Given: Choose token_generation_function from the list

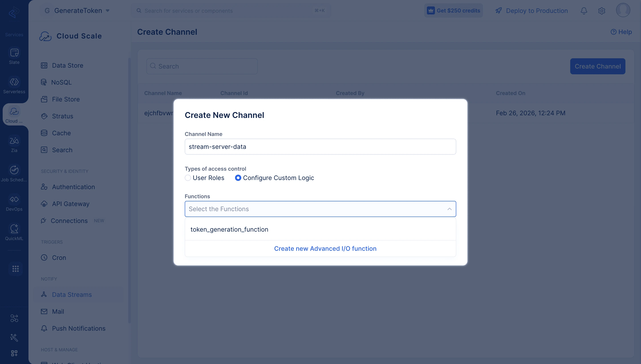Looking at the screenshot, I should point(320,229).
